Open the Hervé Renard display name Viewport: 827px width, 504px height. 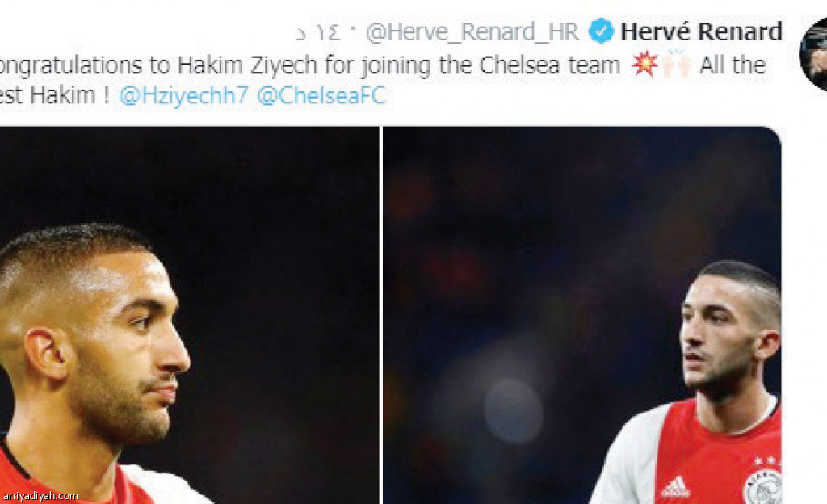[x=701, y=31]
